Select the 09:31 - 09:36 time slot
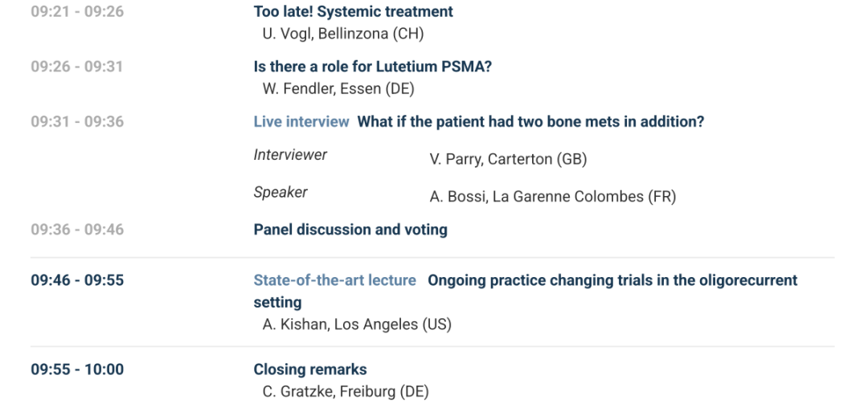 (77, 122)
